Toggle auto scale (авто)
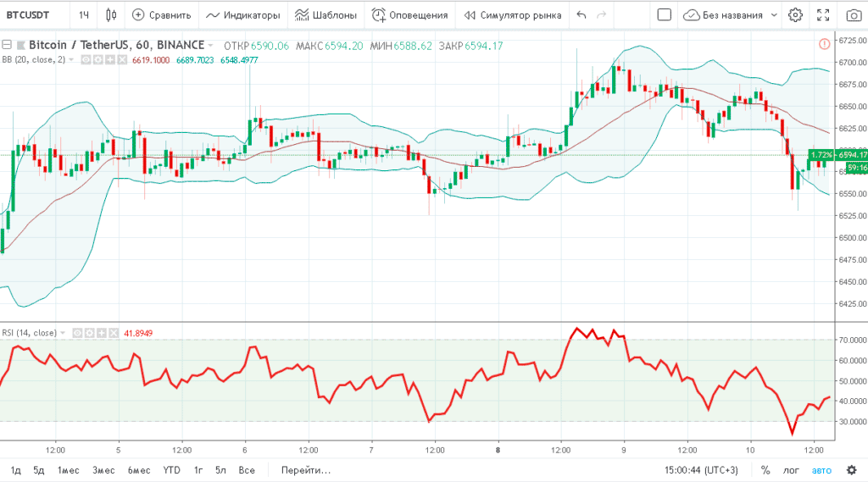Image resolution: width=868 pixels, height=482 pixels. [821, 469]
